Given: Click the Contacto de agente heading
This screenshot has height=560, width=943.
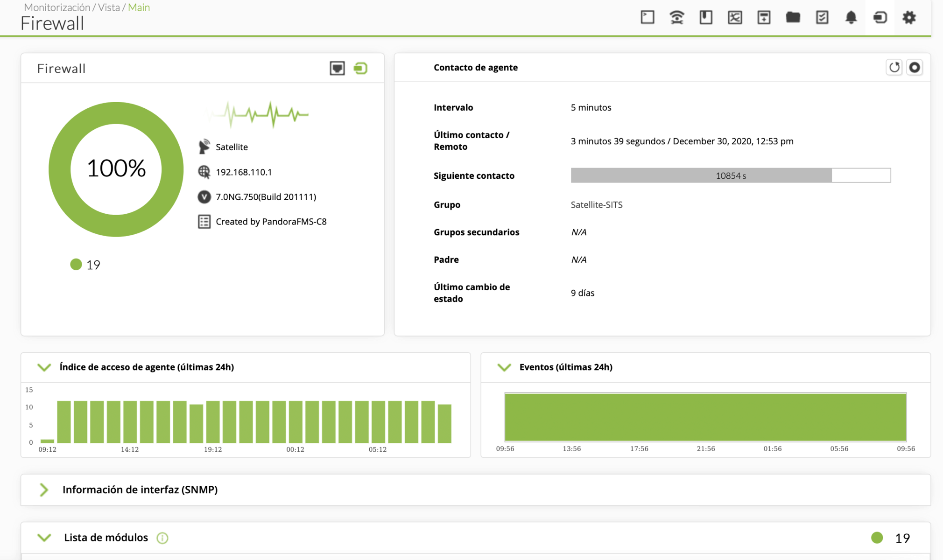Looking at the screenshot, I should tap(475, 67).
